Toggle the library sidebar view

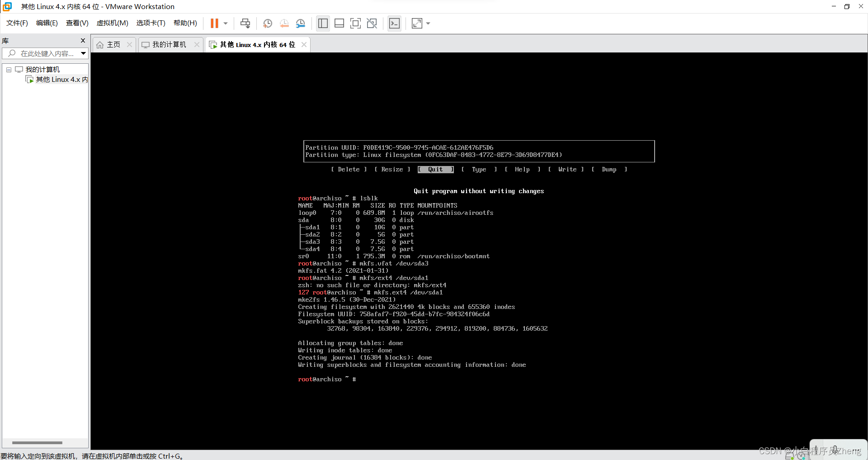pos(323,23)
